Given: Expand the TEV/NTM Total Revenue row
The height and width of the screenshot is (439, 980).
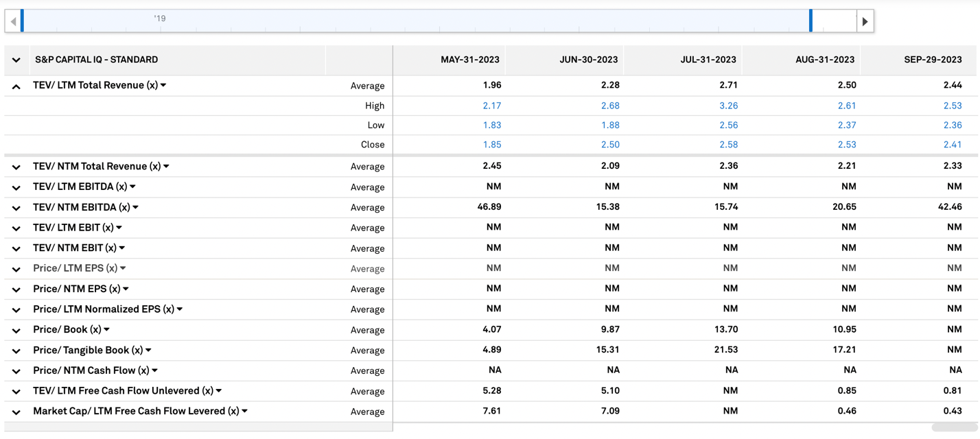Looking at the screenshot, I should [x=16, y=167].
